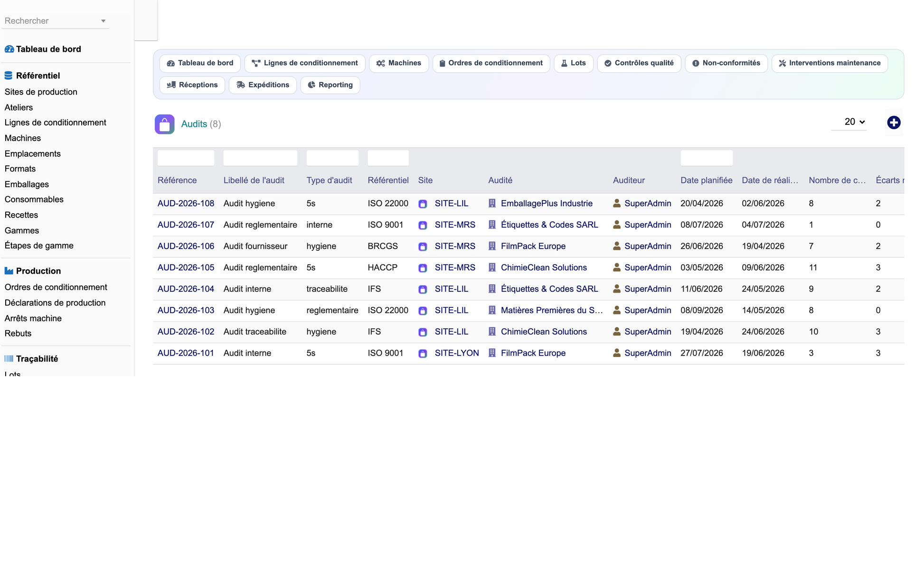
Task: Click the Traçabilité barcode icon
Action: [x=9, y=359]
